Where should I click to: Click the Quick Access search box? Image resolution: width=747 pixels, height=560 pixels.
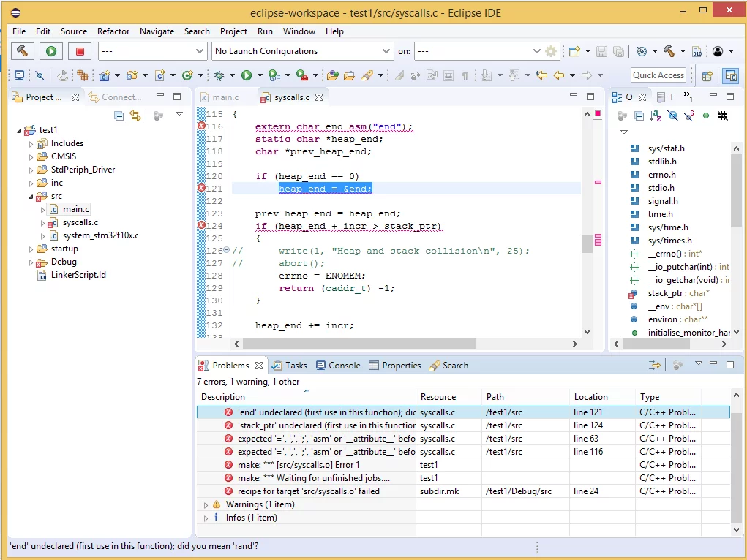click(658, 75)
